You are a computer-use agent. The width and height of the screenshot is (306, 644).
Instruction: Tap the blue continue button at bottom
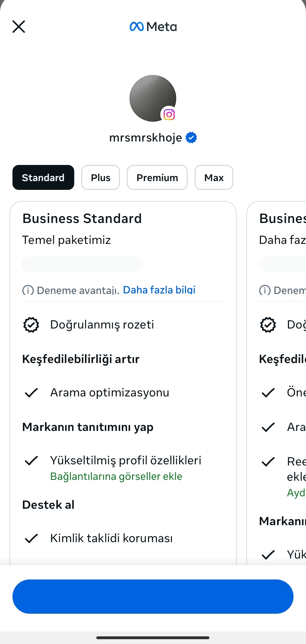[x=153, y=596]
